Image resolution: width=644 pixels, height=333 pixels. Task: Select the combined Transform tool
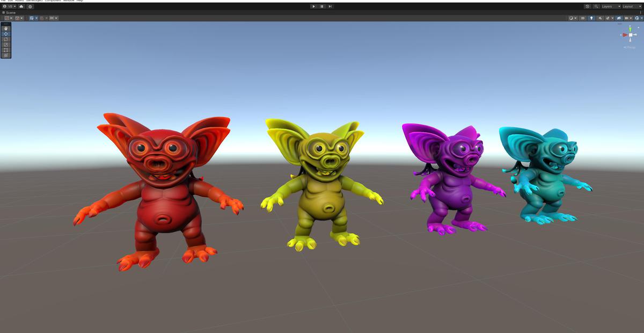6,55
